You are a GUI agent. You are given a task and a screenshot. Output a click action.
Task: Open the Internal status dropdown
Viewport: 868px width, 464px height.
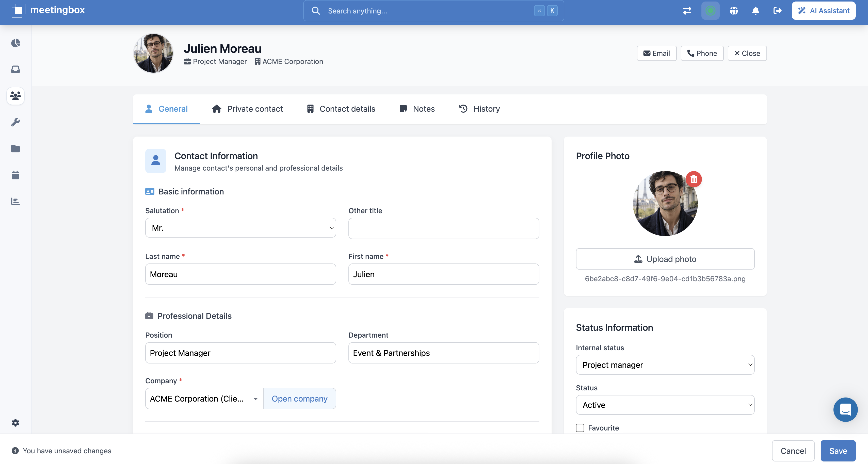[665, 365]
